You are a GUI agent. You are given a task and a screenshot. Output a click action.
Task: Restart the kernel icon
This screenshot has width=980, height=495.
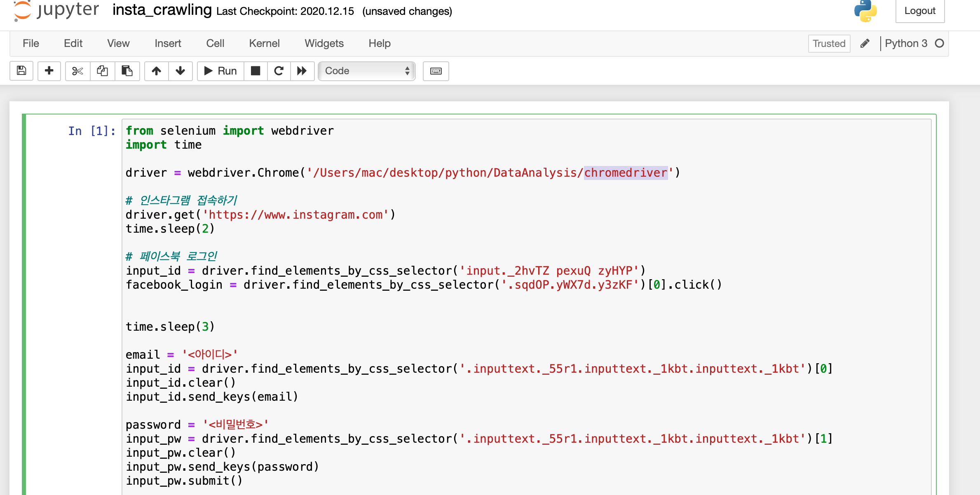279,71
